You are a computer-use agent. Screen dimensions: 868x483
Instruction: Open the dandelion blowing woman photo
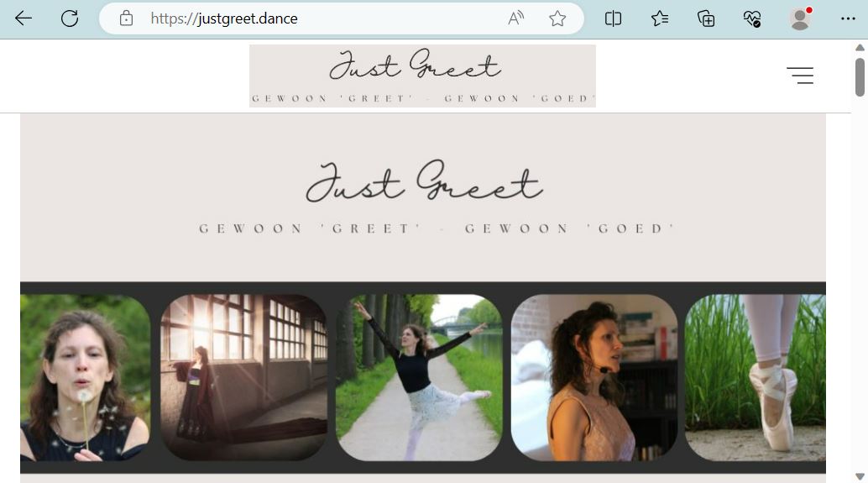85,377
